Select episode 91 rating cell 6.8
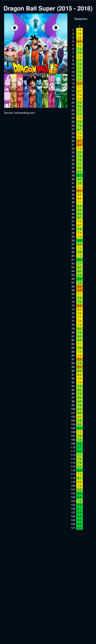The height and width of the screenshot is (644, 96). click(79, 375)
